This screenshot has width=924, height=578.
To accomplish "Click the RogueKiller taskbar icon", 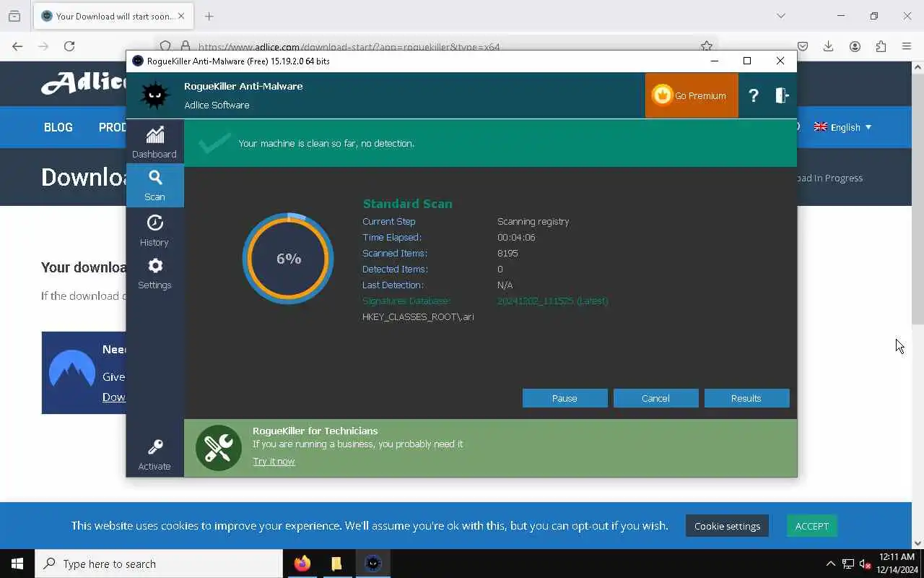I will coord(372,564).
